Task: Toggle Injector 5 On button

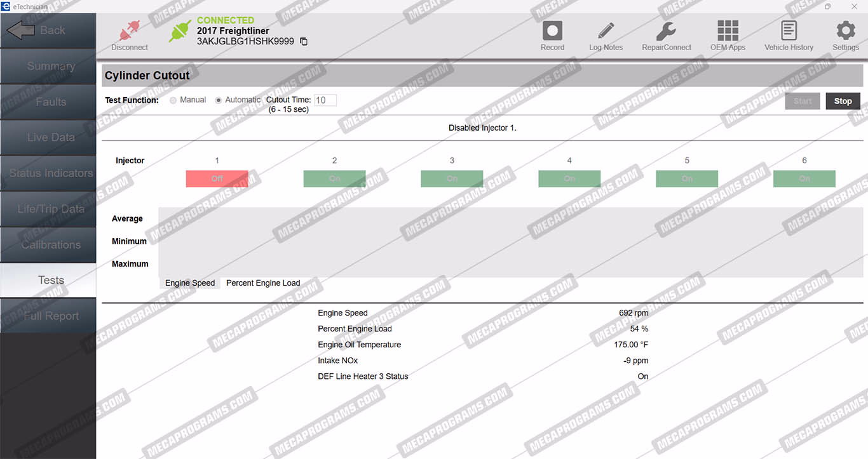Action: point(687,178)
